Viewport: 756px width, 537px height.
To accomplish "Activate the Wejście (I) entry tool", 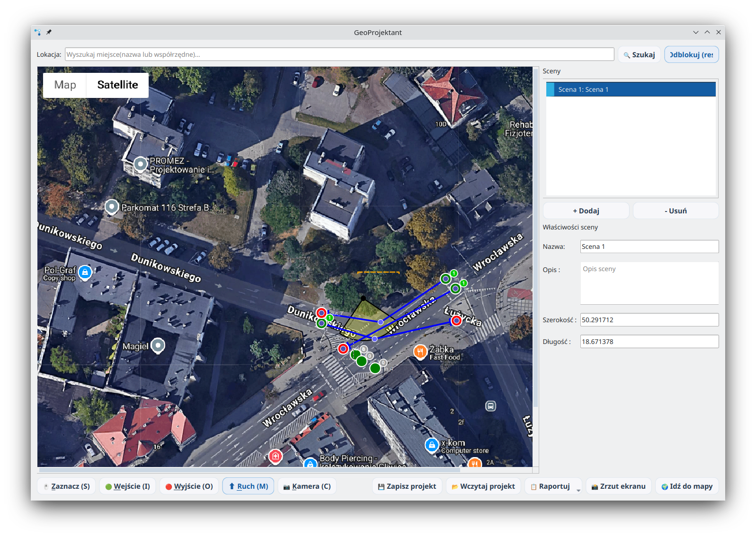I will click(127, 486).
